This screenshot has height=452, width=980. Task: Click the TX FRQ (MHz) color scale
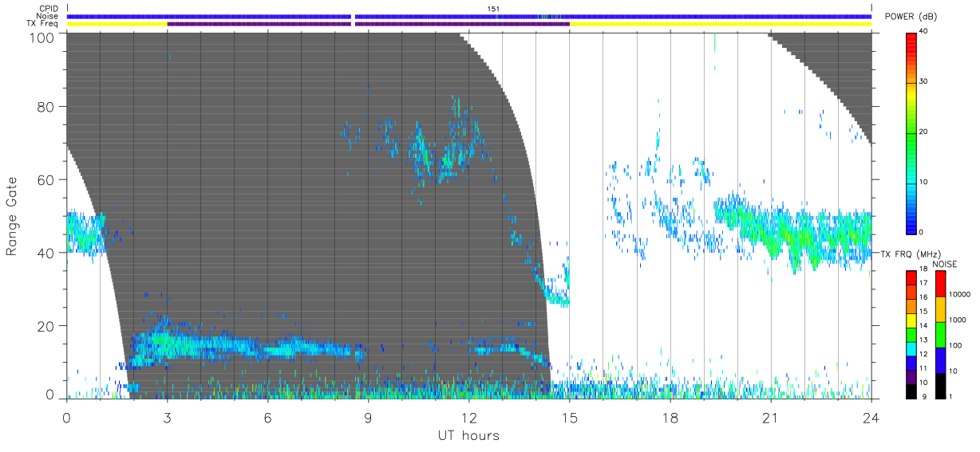(911, 335)
